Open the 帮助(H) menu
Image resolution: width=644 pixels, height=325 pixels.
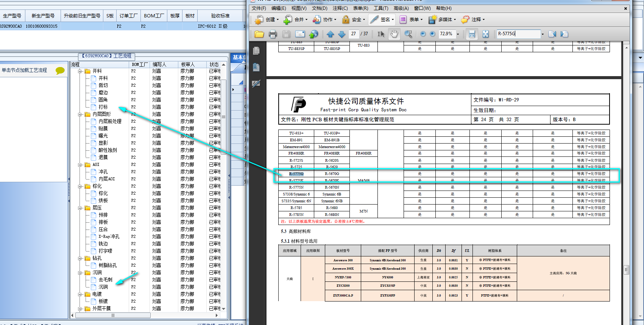(x=444, y=8)
